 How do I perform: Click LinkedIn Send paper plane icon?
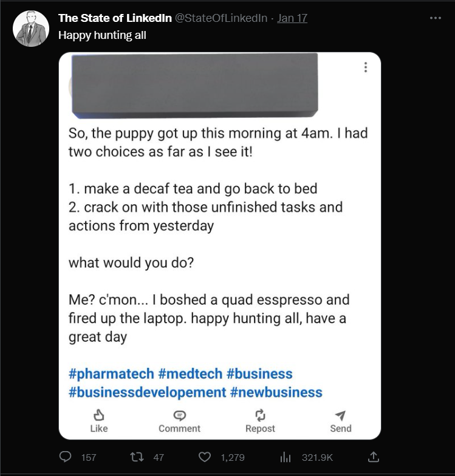click(340, 415)
